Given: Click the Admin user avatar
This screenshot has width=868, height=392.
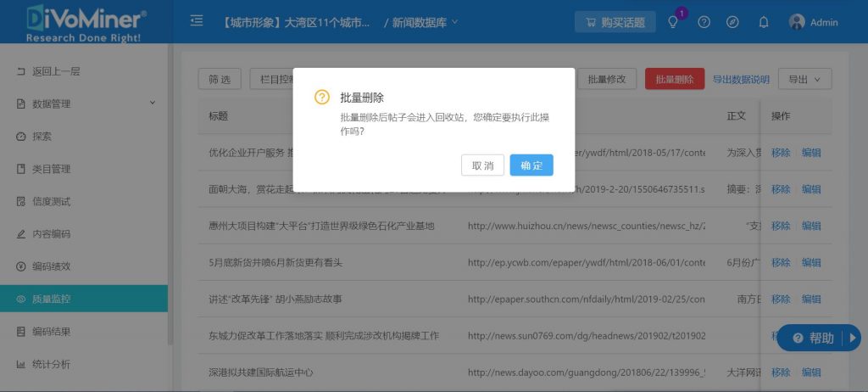Looking at the screenshot, I should (x=797, y=22).
